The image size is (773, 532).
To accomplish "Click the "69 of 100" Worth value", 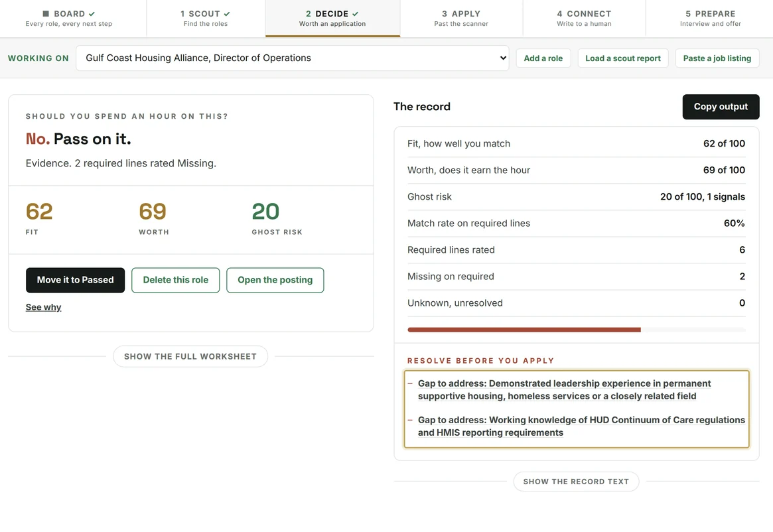I will 724,170.
